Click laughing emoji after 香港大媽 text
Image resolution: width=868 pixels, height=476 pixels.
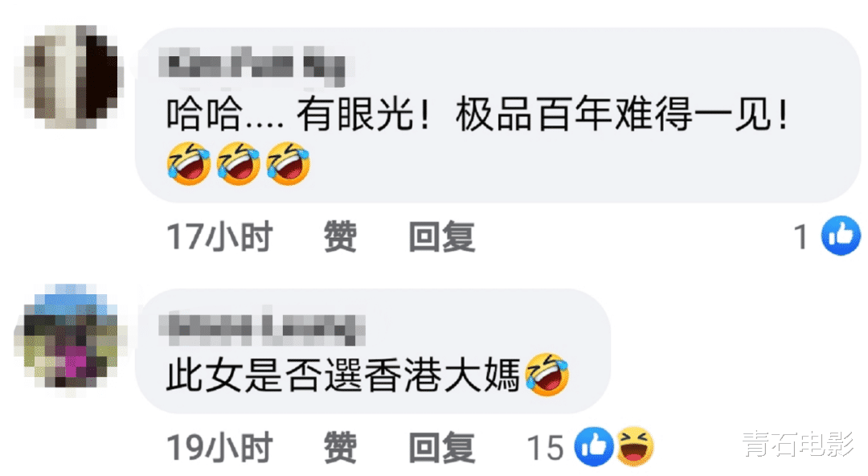tap(547, 374)
